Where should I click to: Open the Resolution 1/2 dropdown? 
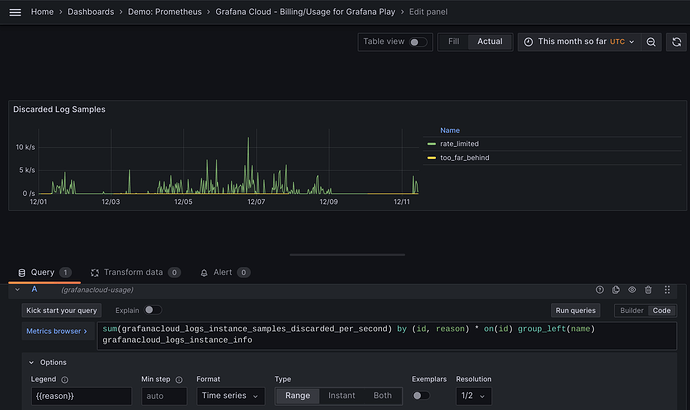click(x=473, y=396)
